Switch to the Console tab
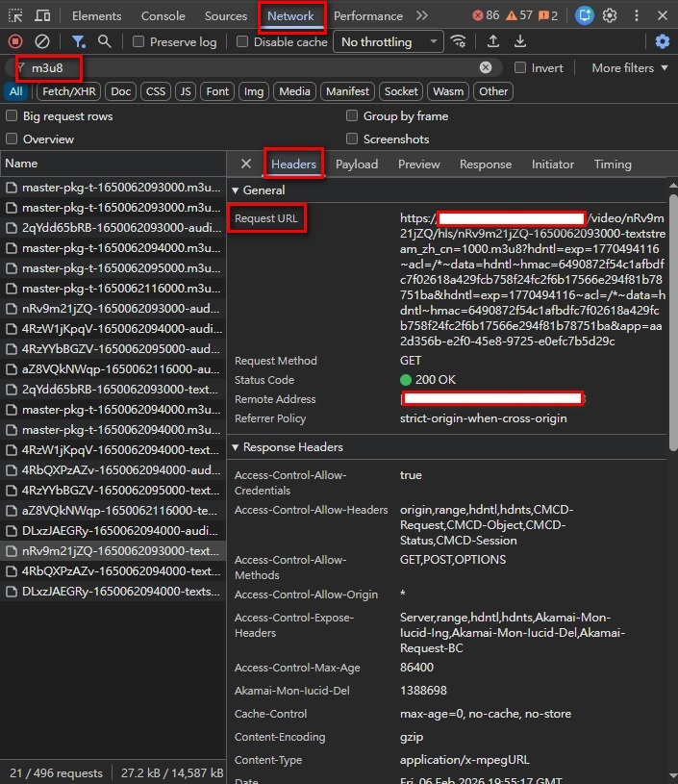The width and height of the screenshot is (678, 784). point(163,16)
